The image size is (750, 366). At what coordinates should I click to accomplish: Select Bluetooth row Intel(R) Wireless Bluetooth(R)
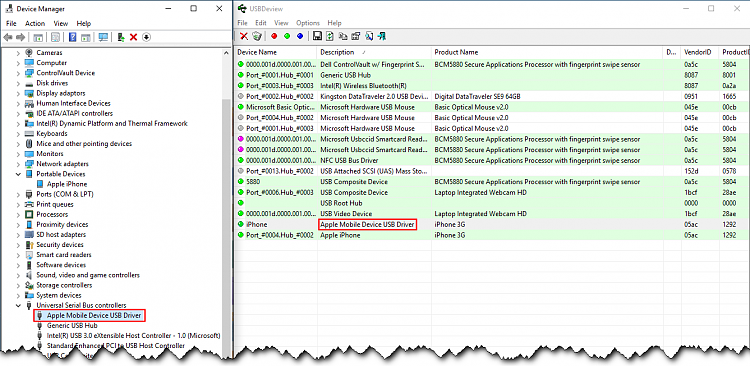pos(492,86)
